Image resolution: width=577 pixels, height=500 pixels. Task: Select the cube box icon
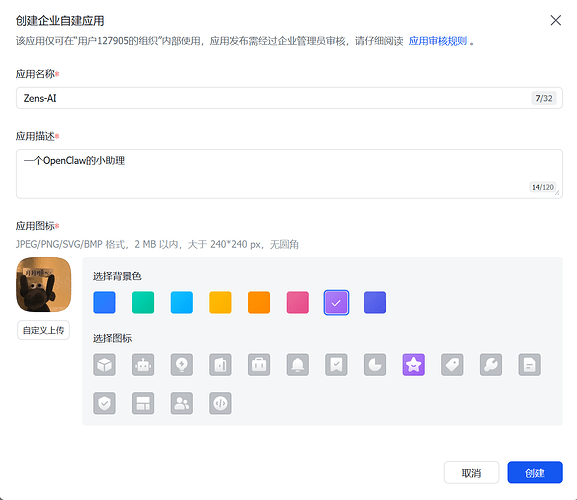[104, 365]
